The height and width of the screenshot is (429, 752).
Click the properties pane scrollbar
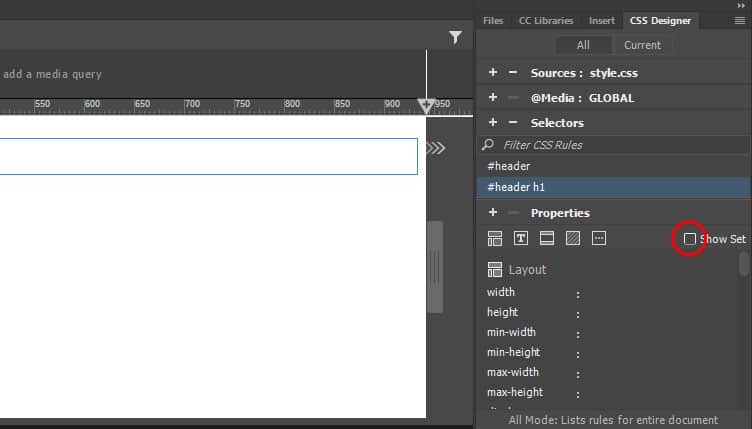point(744,264)
